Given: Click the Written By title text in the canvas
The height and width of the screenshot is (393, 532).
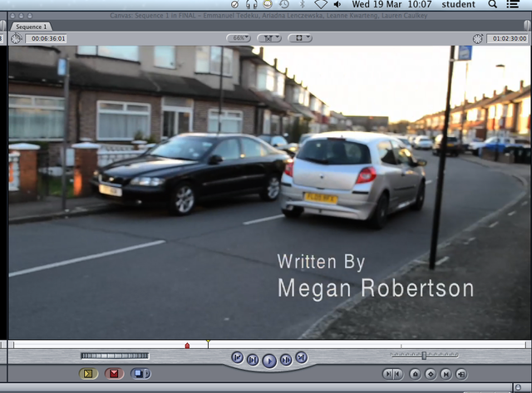Looking at the screenshot, I should pos(321,262).
